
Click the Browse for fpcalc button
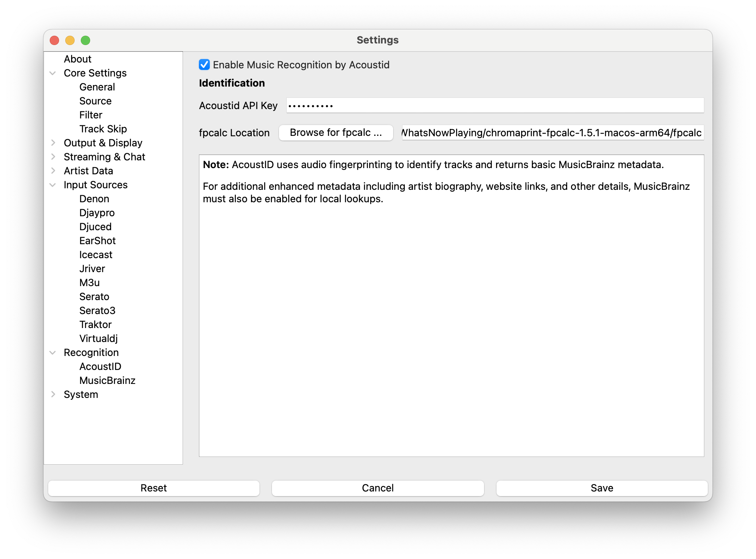click(x=336, y=133)
